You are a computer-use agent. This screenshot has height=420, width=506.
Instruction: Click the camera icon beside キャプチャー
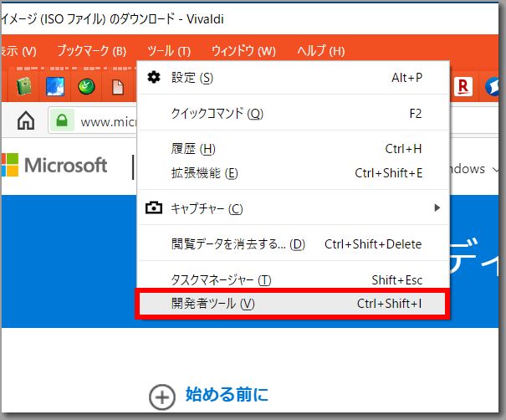[x=154, y=207]
